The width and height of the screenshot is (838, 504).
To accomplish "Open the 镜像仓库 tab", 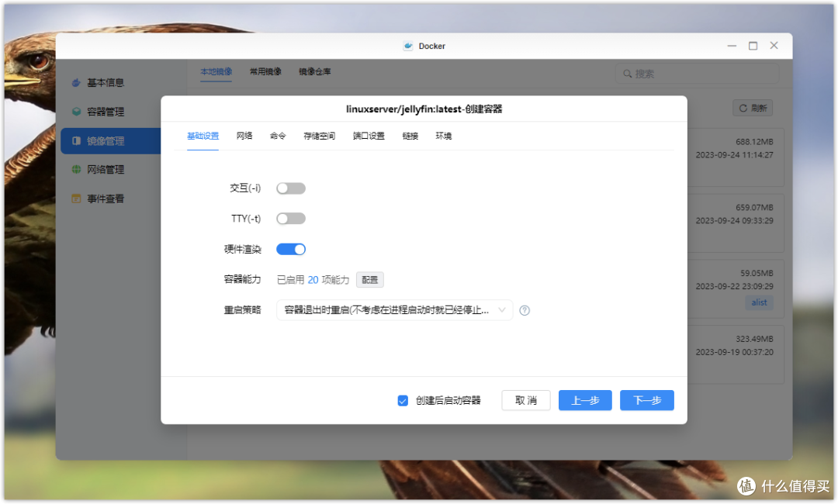I will point(315,71).
